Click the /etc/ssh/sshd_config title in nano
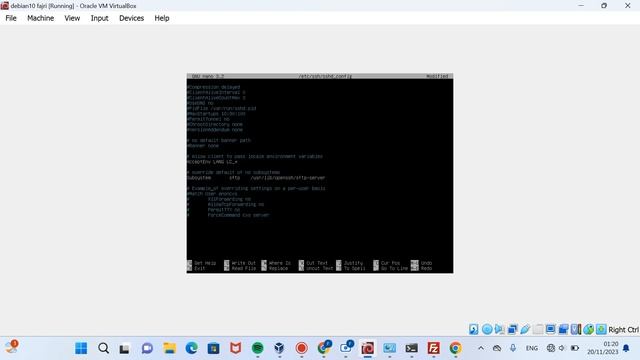This screenshot has height=360, width=640. 325,76
